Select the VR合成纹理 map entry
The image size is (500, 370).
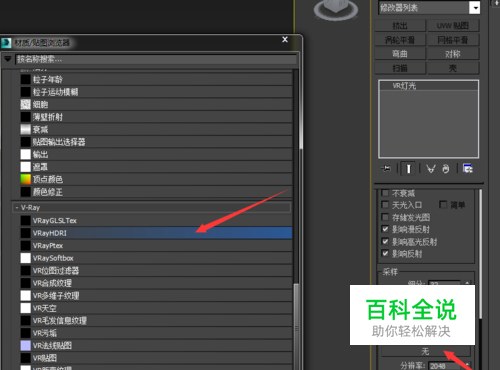[x=156, y=283]
